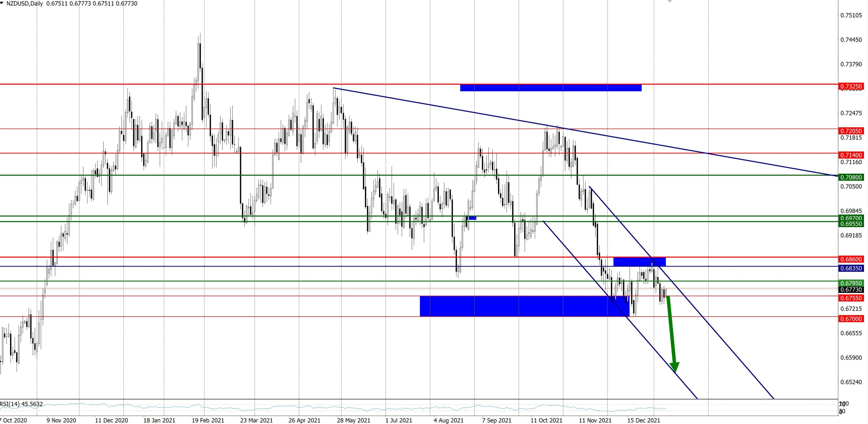Select the small blue rectangle near 0.69700

click(472, 218)
